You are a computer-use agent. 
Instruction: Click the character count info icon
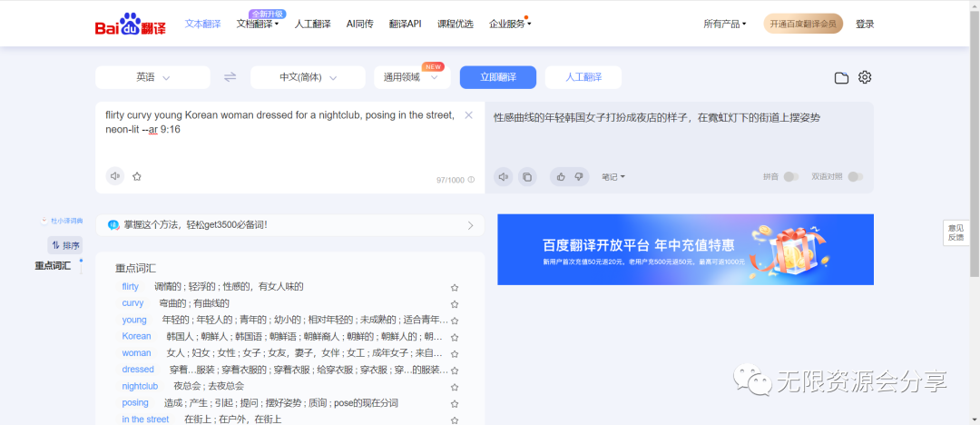tap(471, 180)
